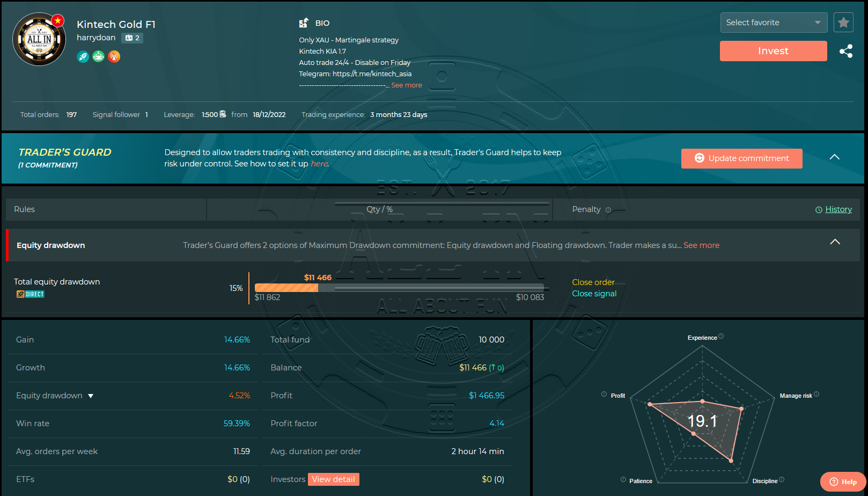Screen dimensions: 868x496
Task: Open the Select favorite dropdown
Action: tap(774, 23)
